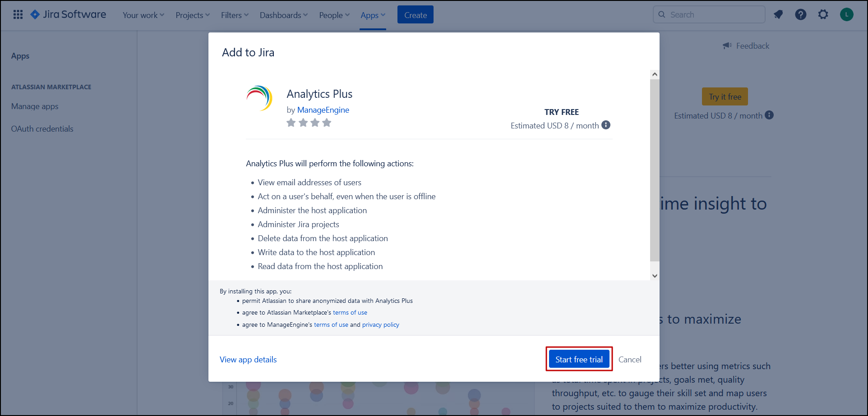Open the settings gear icon
Screen dimensions: 868x416
(x=823, y=15)
